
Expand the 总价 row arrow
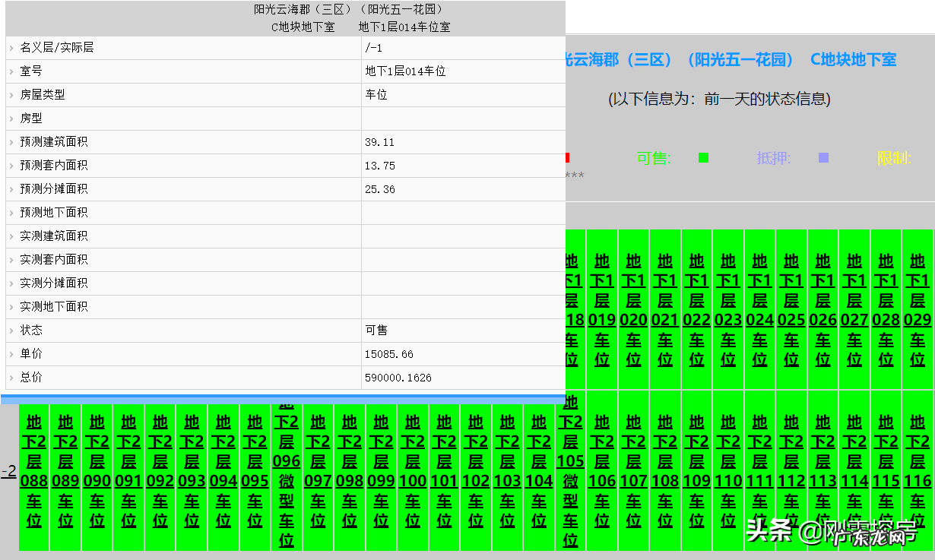(x=9, y=378)
